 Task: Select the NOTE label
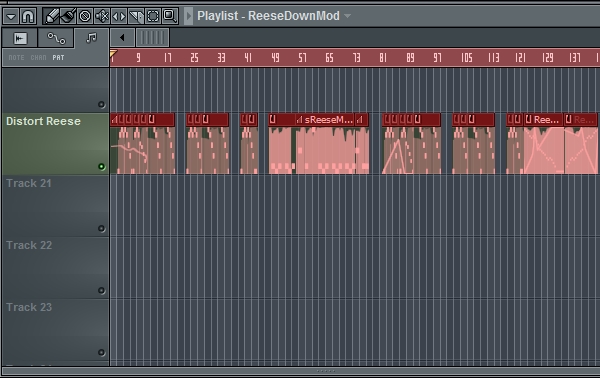coord(16,58)
